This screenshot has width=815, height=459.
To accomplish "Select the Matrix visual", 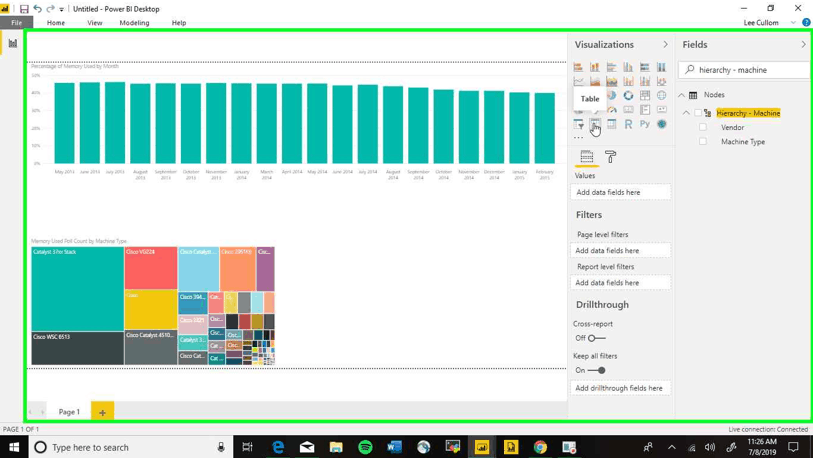I will click(611, 124).
